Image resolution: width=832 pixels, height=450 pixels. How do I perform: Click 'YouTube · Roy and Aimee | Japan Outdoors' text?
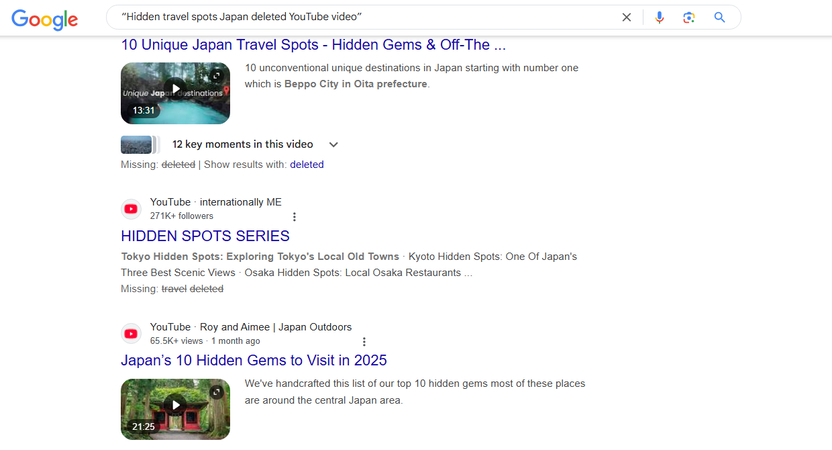point(250,327)
